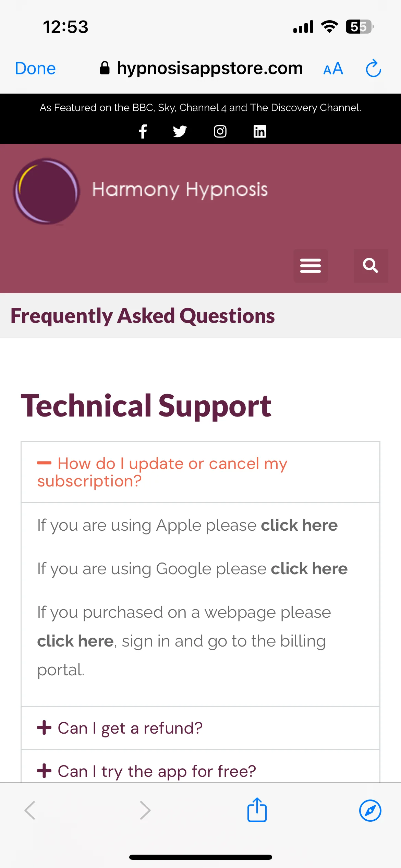Screen dimensions: 401x868
Task: Open the site search magnifier
Action: click(x=371, y=266)
